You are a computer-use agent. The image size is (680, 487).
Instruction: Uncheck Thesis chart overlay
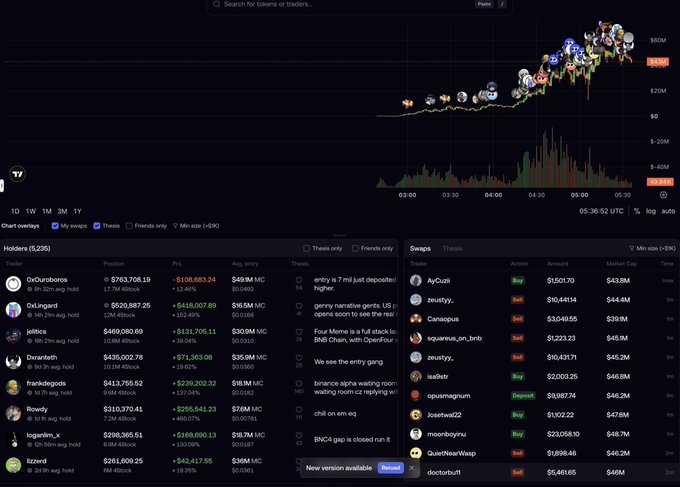coord(97,226)
